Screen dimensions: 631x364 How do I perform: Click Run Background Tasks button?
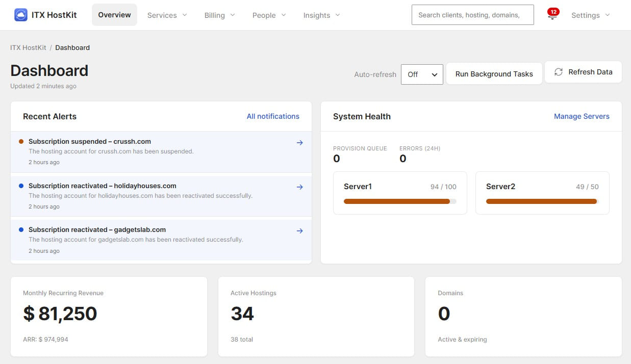tap(494, 74)
